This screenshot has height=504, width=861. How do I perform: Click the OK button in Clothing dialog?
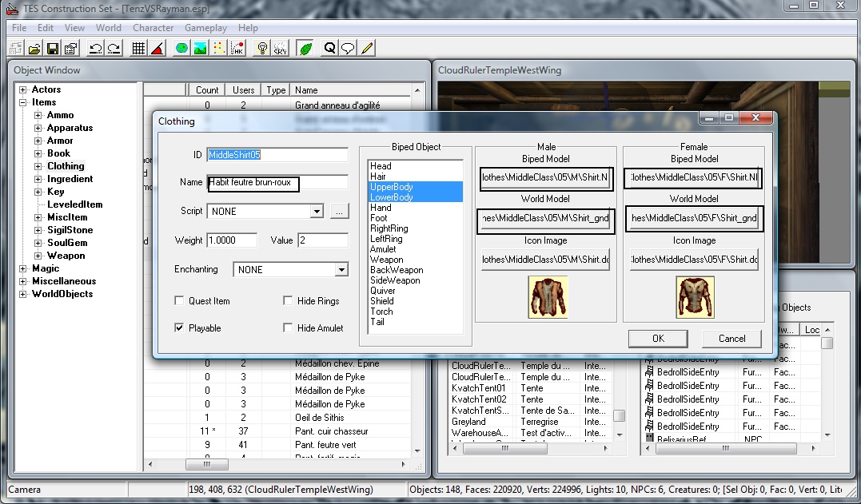click(x=658, y=339)
